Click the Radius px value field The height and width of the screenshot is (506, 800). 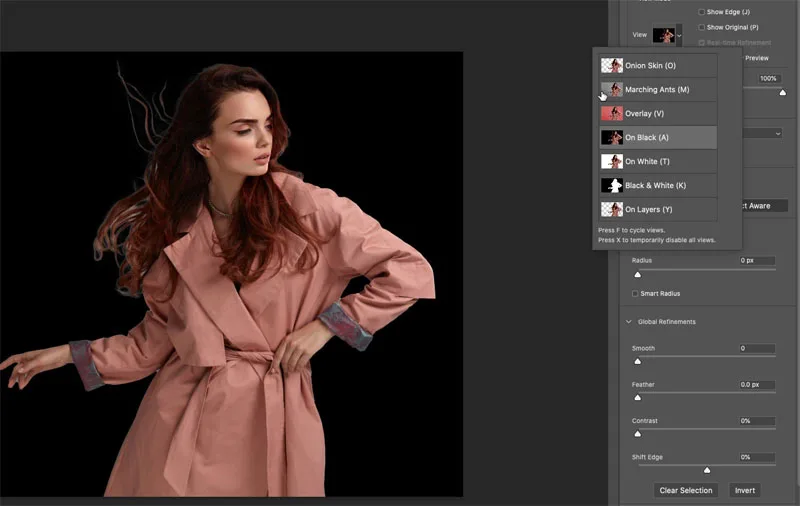pos(757,260)
